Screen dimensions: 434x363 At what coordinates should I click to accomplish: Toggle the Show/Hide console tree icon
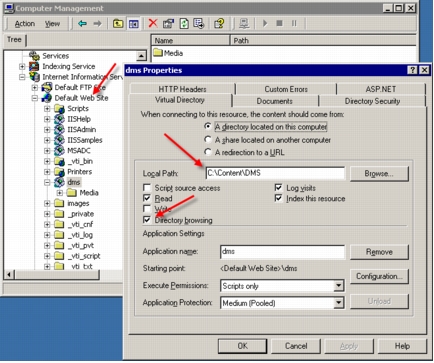coord(134,24)
